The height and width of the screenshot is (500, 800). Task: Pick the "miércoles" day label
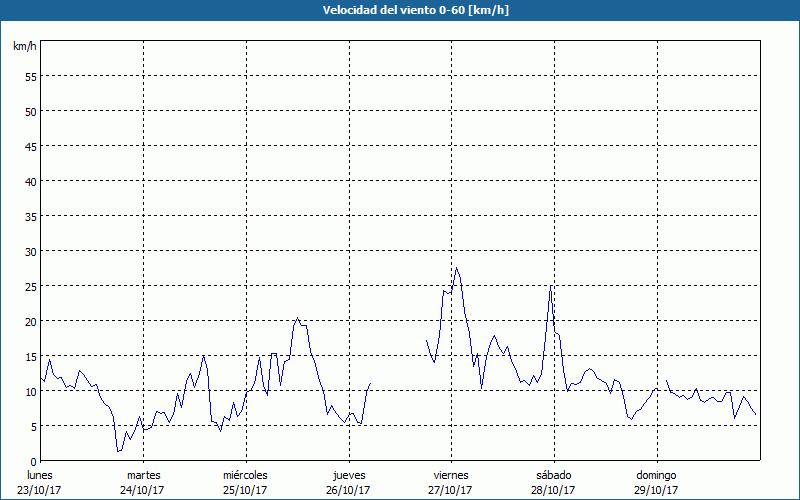pos(245,475)
